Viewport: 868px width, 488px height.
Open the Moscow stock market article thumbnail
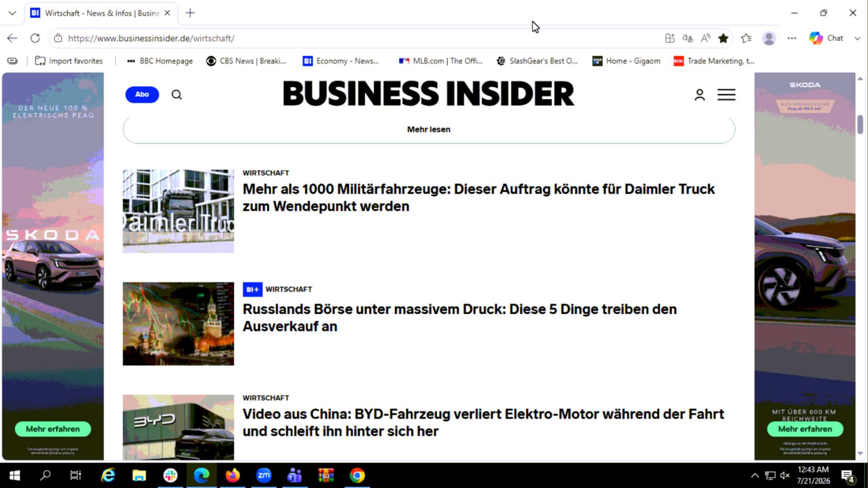(178, 323)
